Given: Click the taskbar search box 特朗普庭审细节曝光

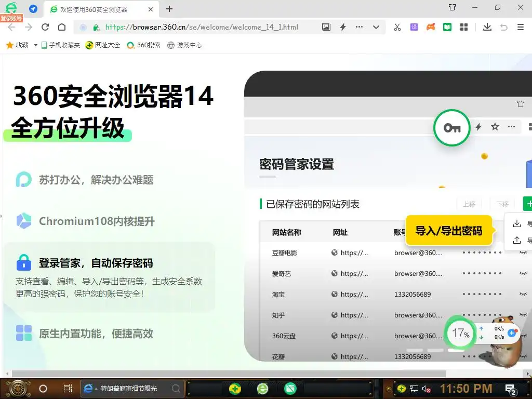Looking at the screenshot, I should click(x=132, y=389).
